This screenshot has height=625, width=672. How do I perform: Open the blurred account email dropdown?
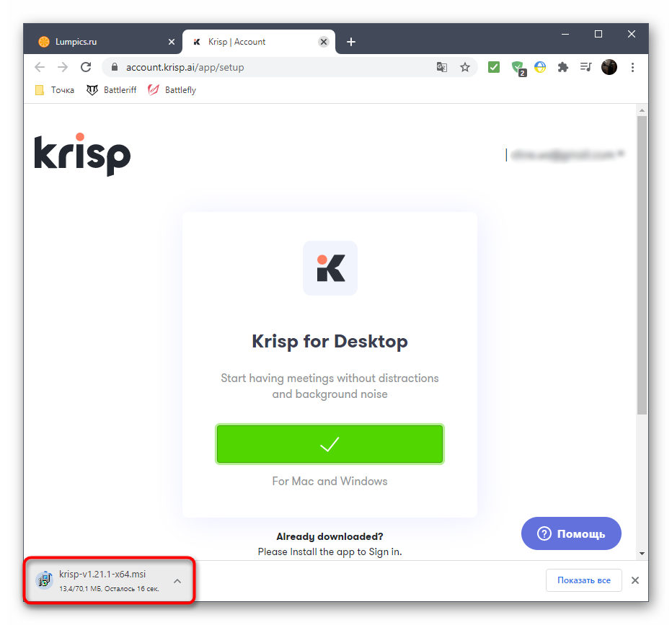pos(567,155)
